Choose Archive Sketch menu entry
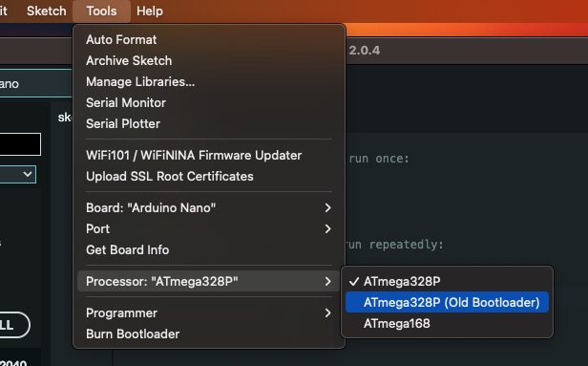Image resolution: width=588 pixels, height=366 pixels. (x=209, y=61)
